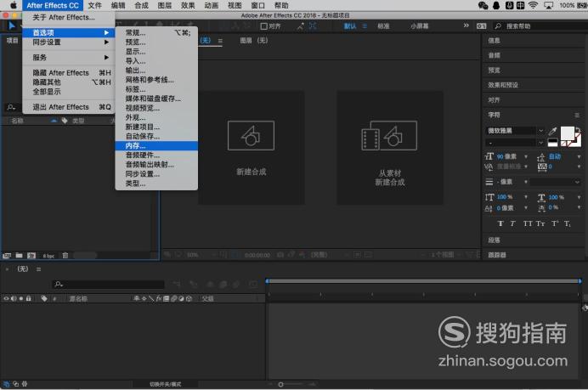This screenshot has width=588, height=390.
Task: Choose 自动保存 in the preferences submenu
Action: [156, 136]
